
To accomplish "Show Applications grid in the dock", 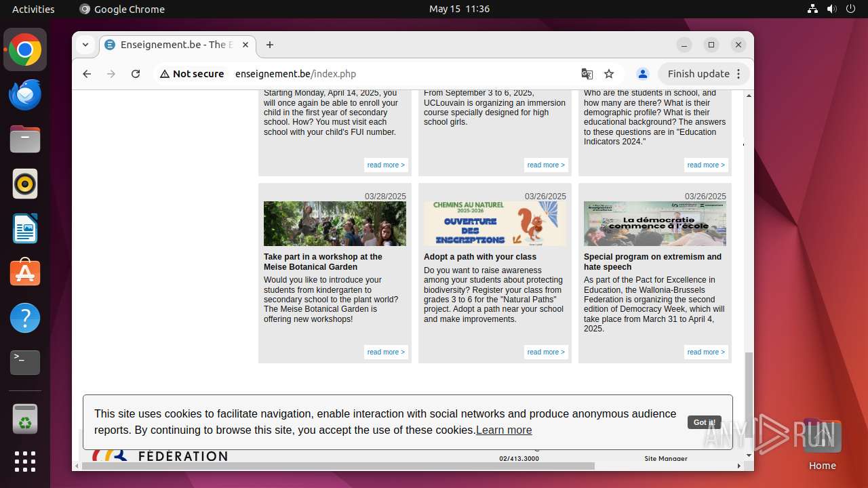I will coord(25,462).
